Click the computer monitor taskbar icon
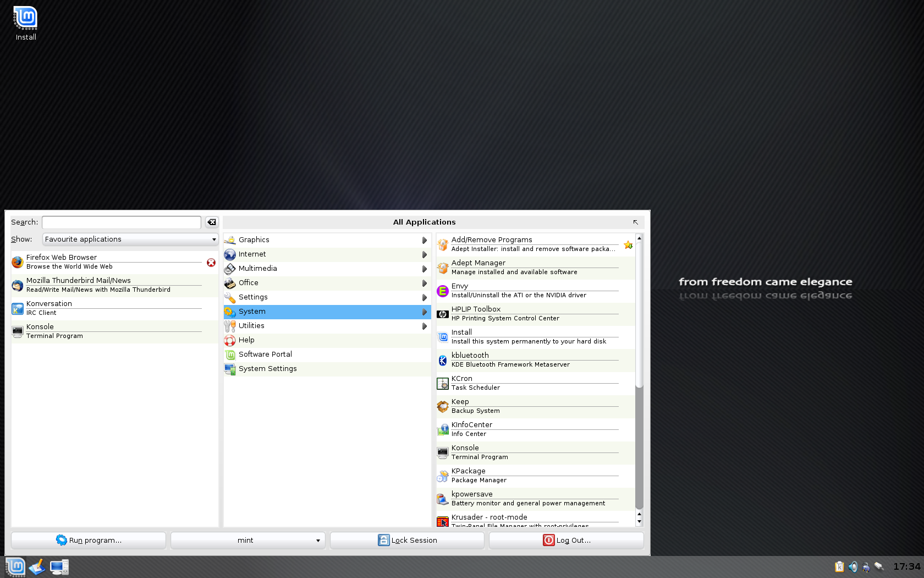924x578 pixels. (x=59, y=567)
